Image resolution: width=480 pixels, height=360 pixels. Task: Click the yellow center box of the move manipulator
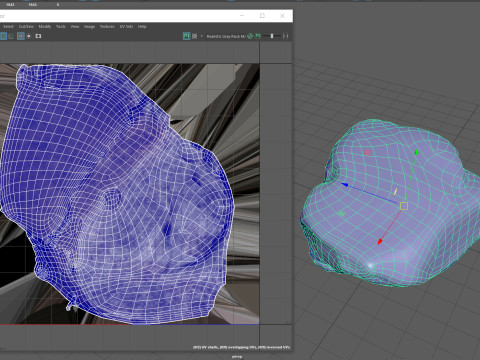coord(404,206)
